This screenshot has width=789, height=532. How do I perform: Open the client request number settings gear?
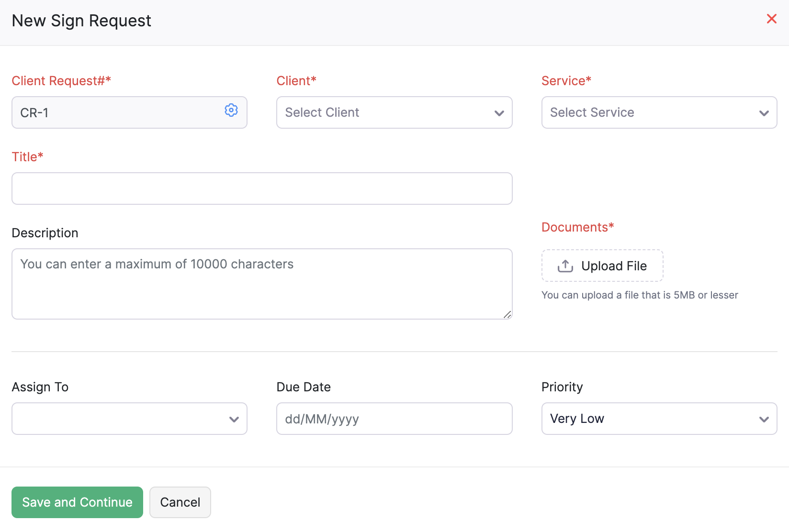[x=231, y=111]
